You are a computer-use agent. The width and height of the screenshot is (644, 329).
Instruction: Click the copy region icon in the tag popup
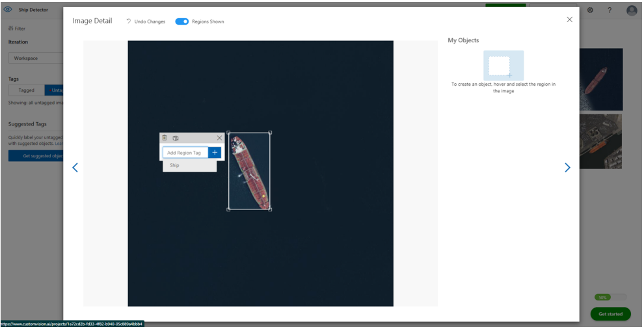(x=176, y=138)
